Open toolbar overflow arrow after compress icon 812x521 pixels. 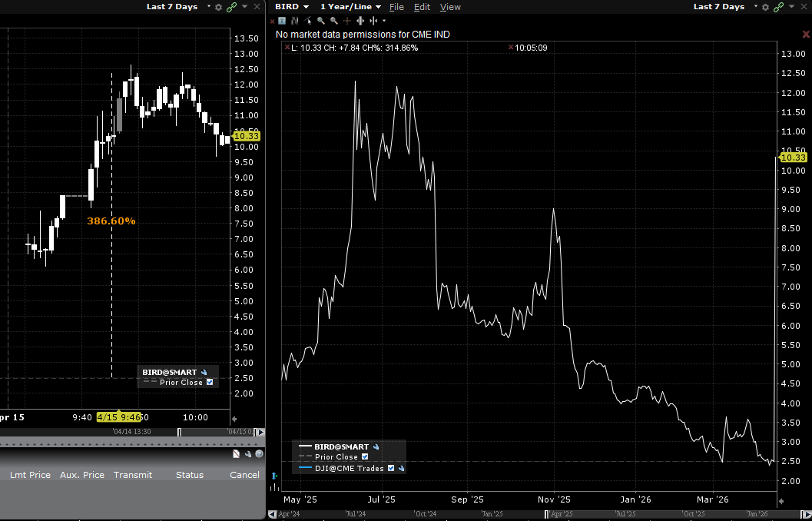pos(384,21)
